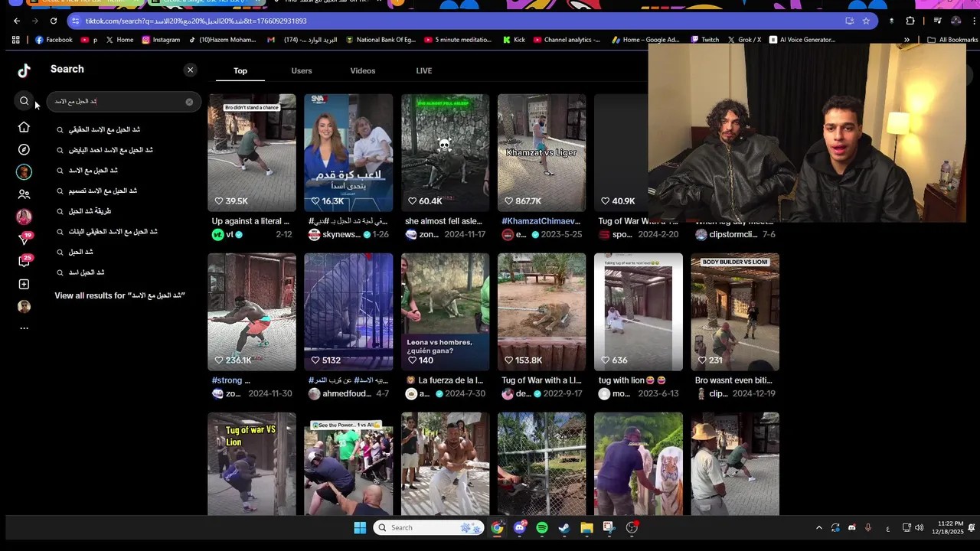Open the Grok / X bookmark

click(743, 40)
